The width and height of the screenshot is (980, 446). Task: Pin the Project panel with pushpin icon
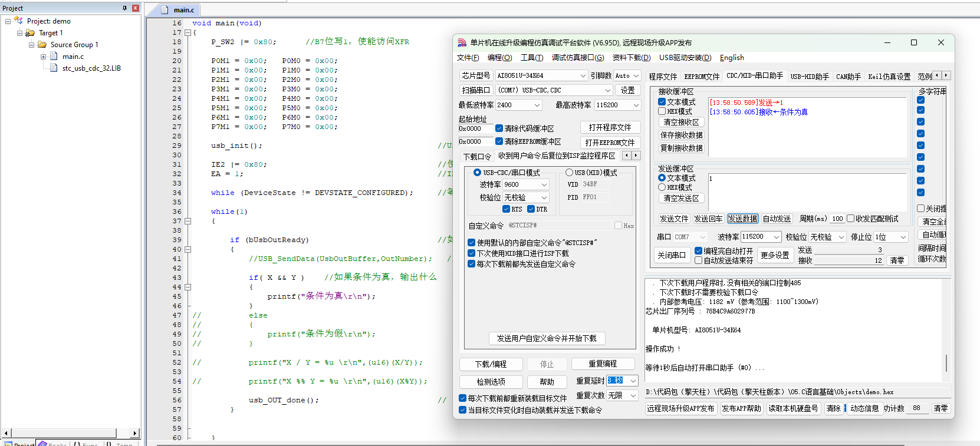tap(124, 8)
